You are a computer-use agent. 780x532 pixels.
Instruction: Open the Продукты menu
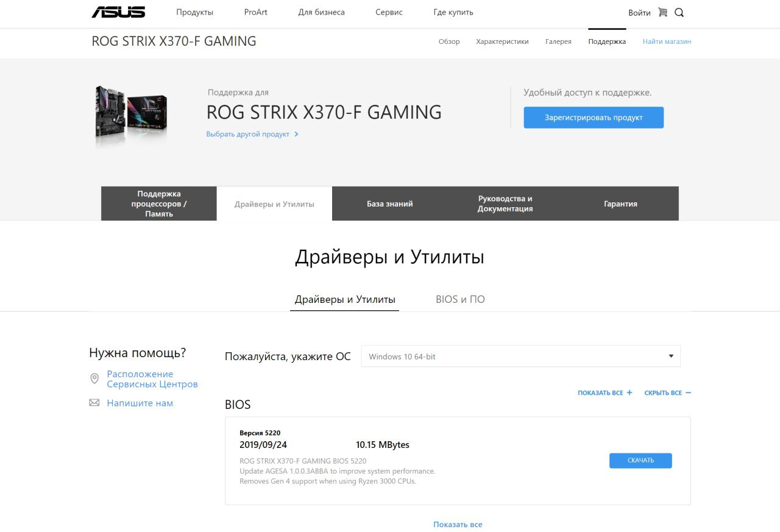click(194, 12)
